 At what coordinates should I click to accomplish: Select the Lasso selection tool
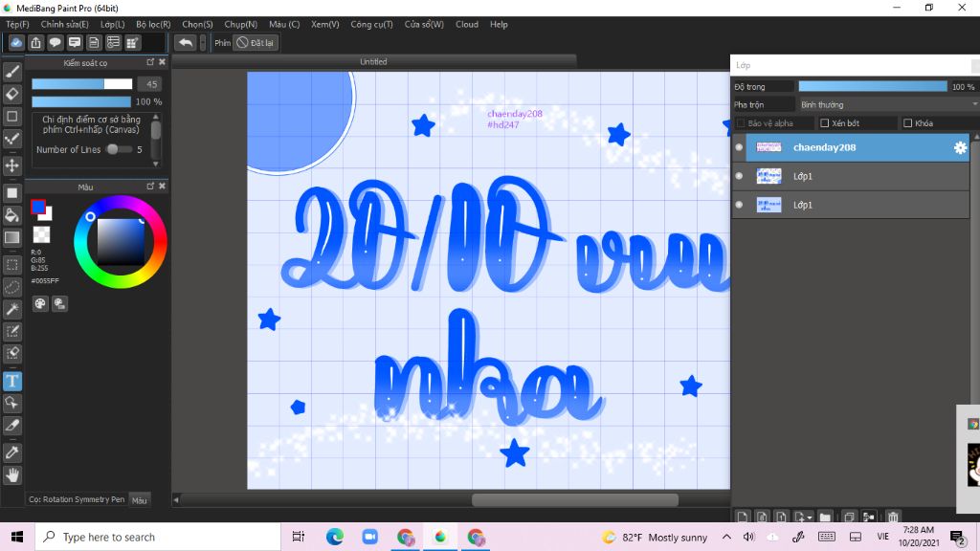point(11,287)
